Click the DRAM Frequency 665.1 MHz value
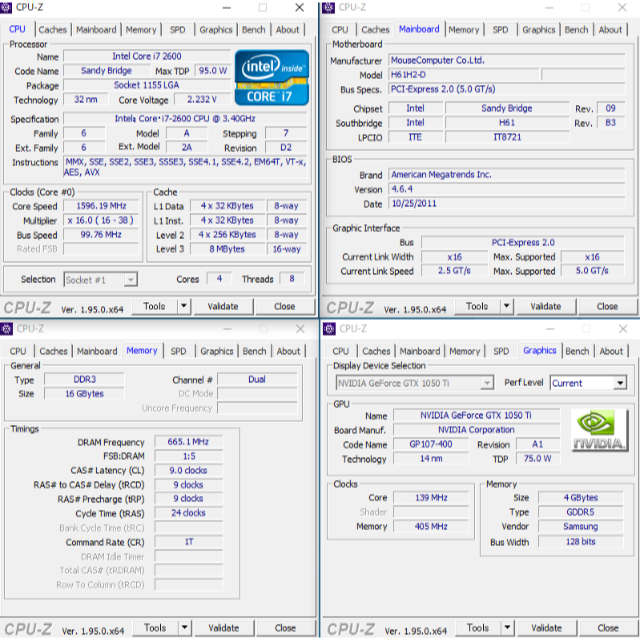Viewport: 640px width, 640px height. click(x=188, y=442)
